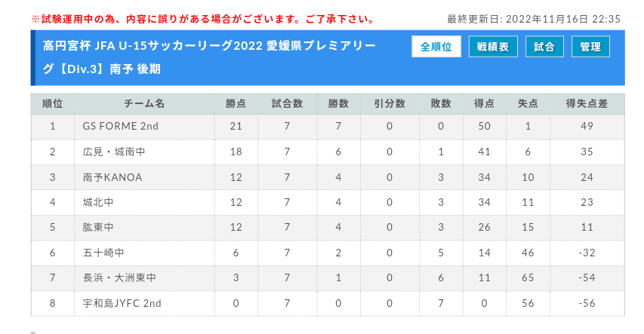Click the チーム名 column header

click(144, 103)
